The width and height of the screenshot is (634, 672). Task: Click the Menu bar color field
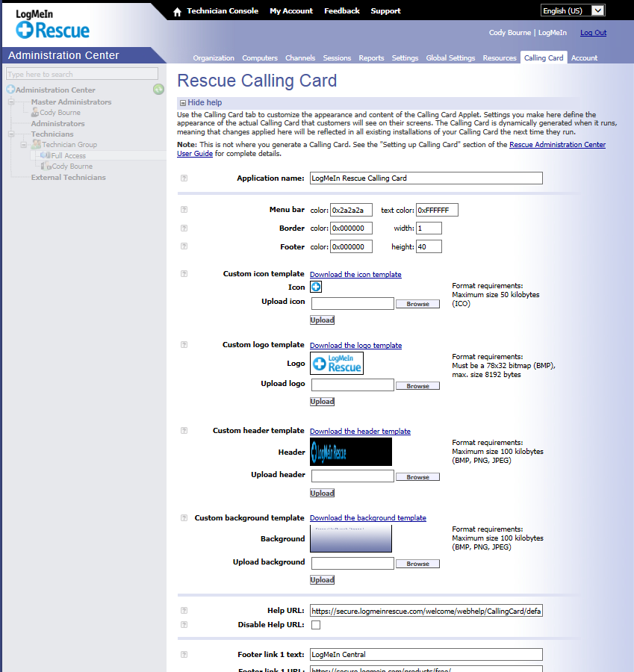351,210
